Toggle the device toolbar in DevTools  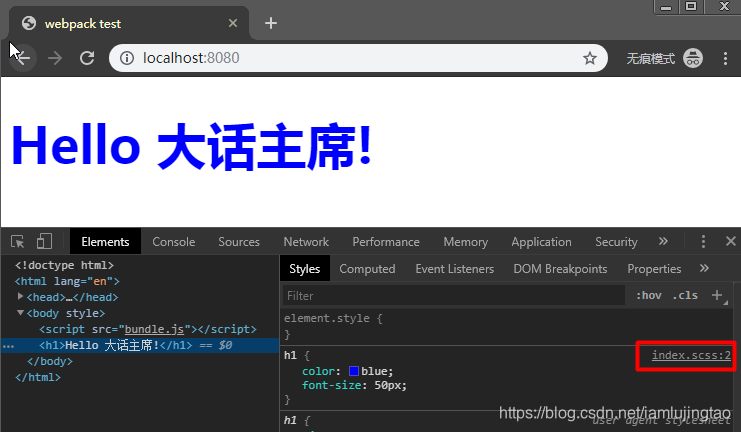[x=44, y=241]
